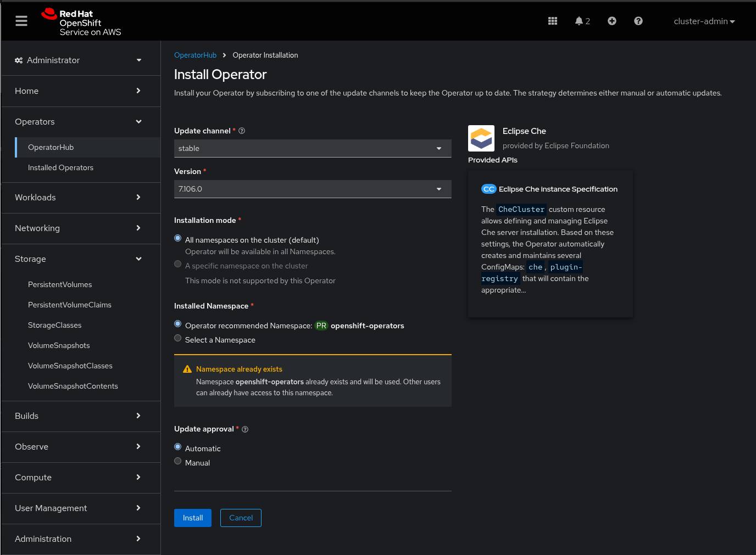Viewport: 756px width, 555px height.
Task: Select the Manual update approval option
Action: click(178, 461)
